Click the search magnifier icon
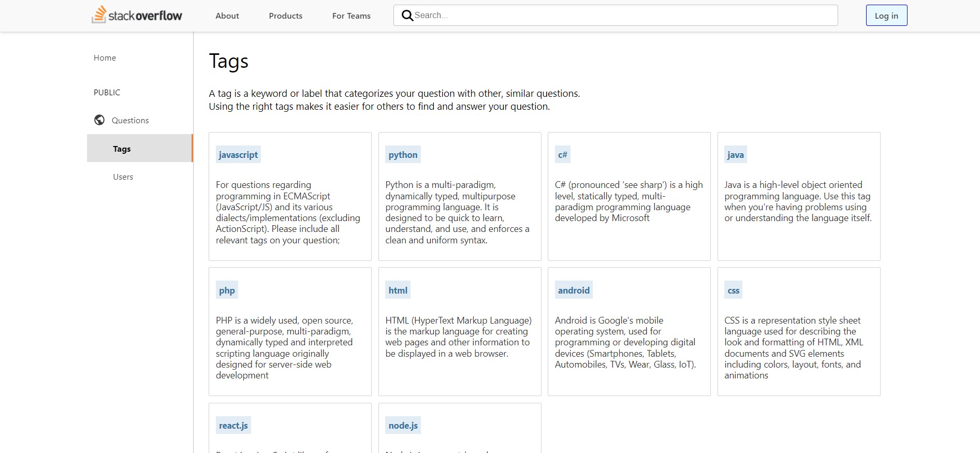Viewport: 980px width, 453px height. [x=407, y=16]
